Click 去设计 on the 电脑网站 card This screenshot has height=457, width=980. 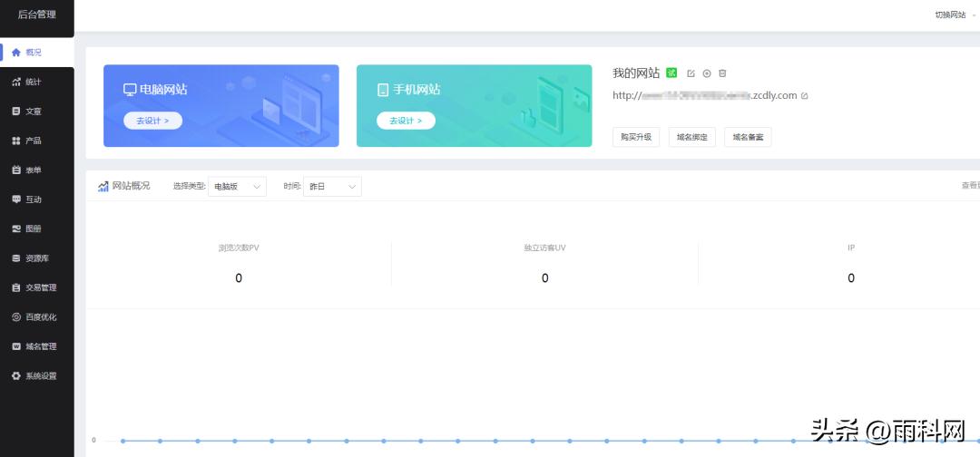153,121
